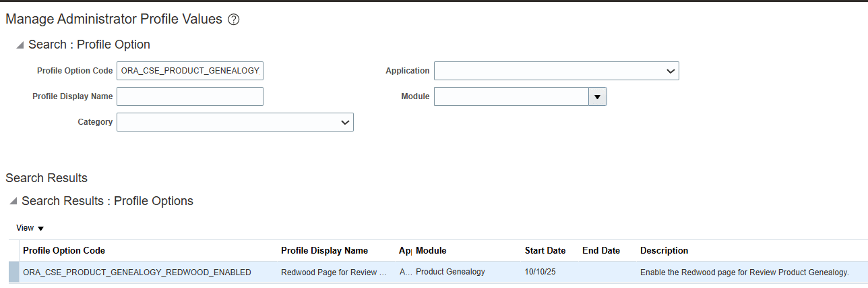Collapse the Search : Profile Option section
868x288 pixels.
(20, 45)
